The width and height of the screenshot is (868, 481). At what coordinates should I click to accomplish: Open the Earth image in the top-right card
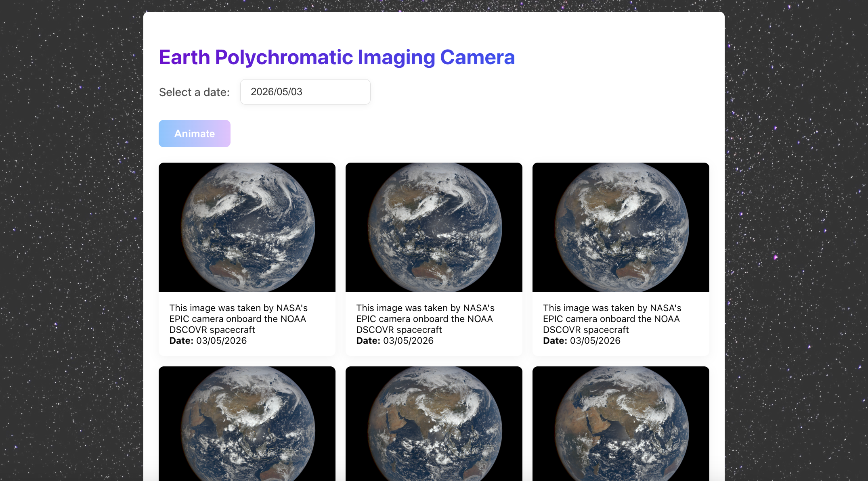click(x=621, y=227)
